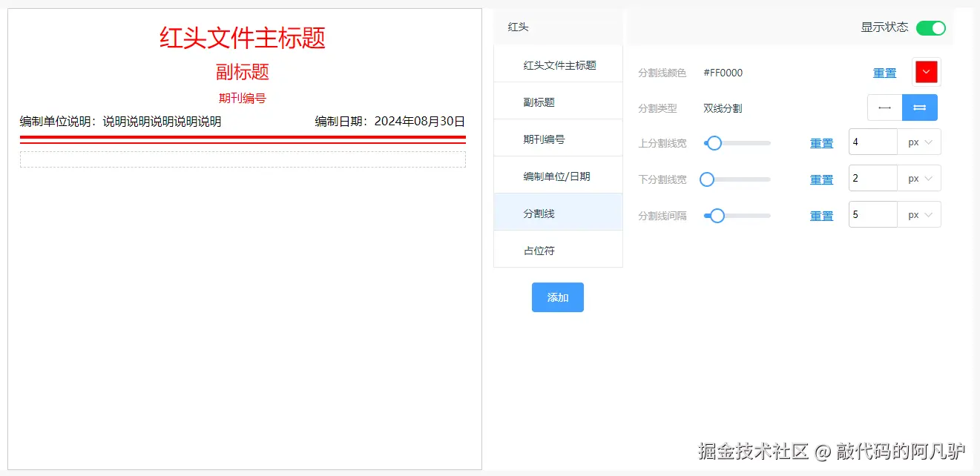The width and height of the screenshot is (980, 476).
Task: Open unit dropdown for 上分割线宽
Action: 919,142
